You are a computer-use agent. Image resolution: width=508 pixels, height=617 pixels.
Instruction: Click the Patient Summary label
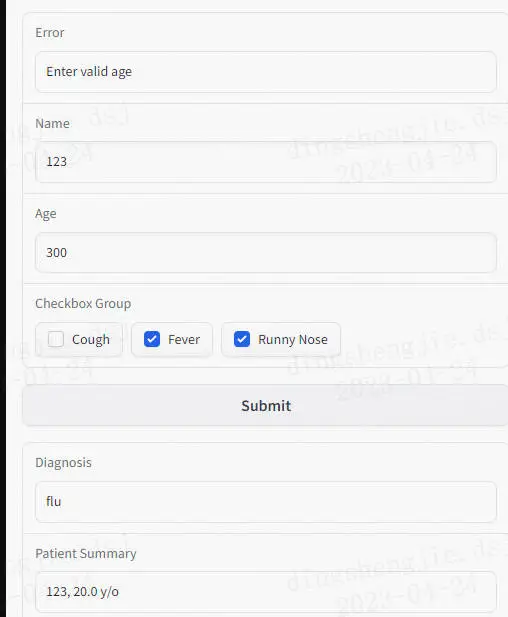pyautogui.click(x=86, y=554)
